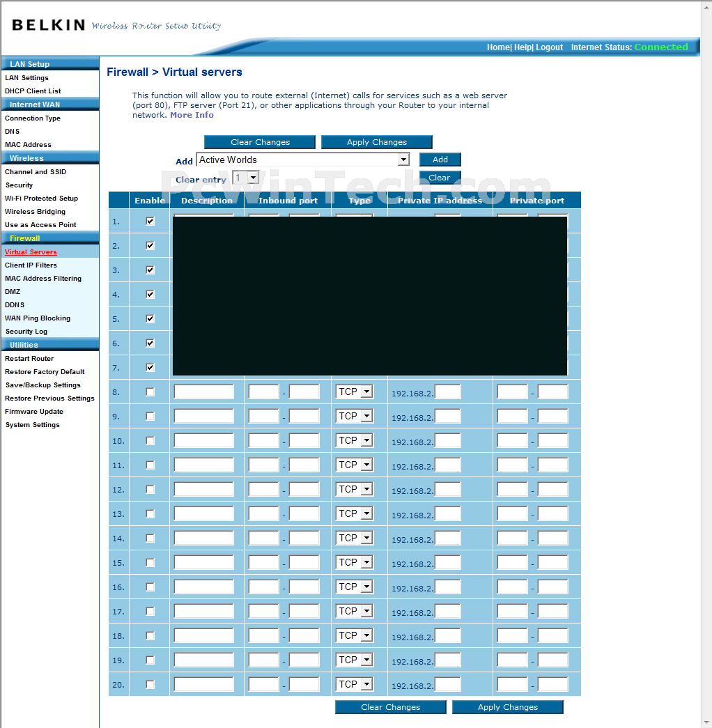712x728 pixels.
Task: Expand the protocol Type dropdown for row 9
Action: 354,416
